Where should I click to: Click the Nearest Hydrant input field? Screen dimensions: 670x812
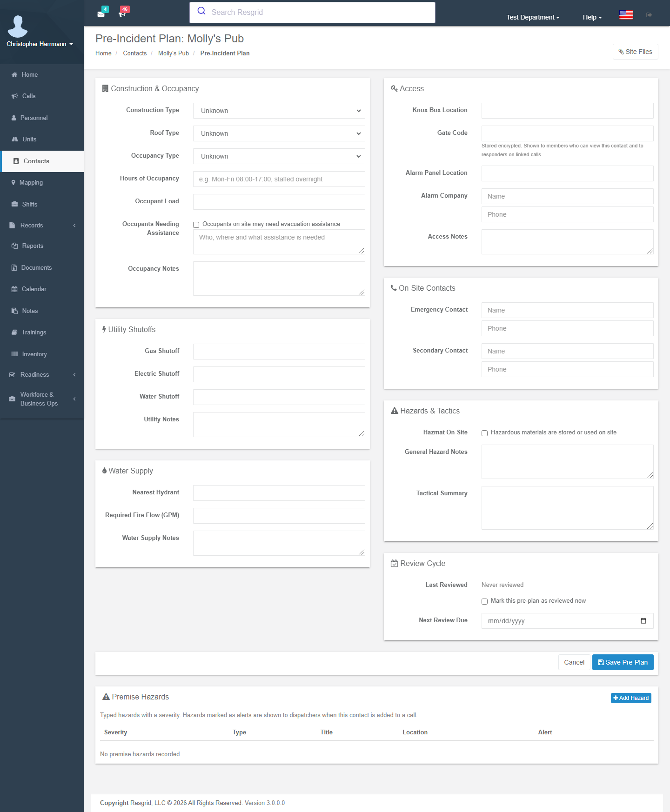tap(279, 493)
